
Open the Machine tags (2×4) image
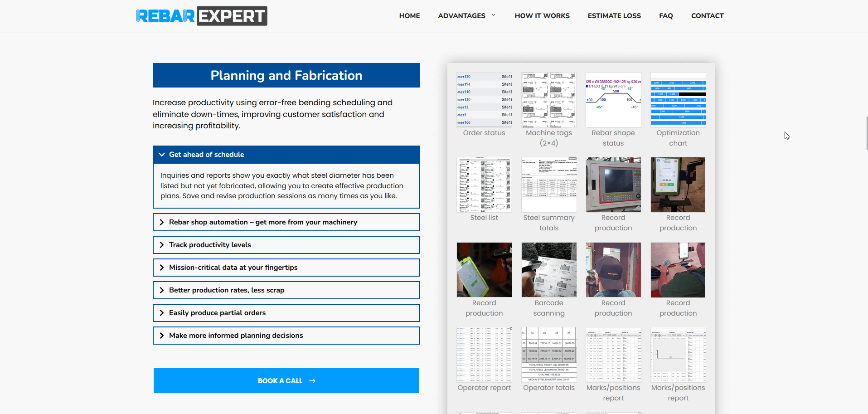coord(549,100)
